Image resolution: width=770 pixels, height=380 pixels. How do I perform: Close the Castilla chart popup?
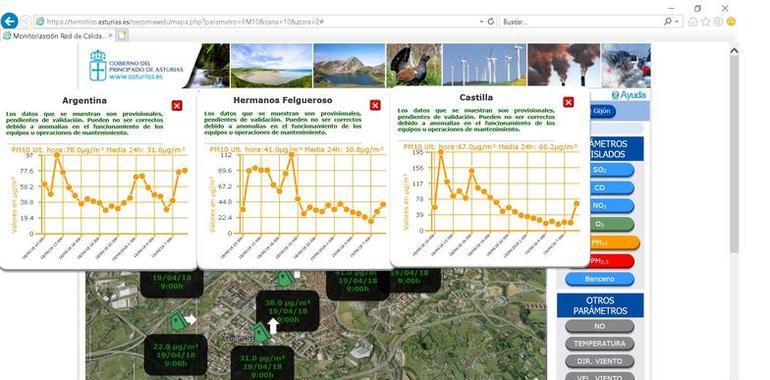(x=569, y=102)
